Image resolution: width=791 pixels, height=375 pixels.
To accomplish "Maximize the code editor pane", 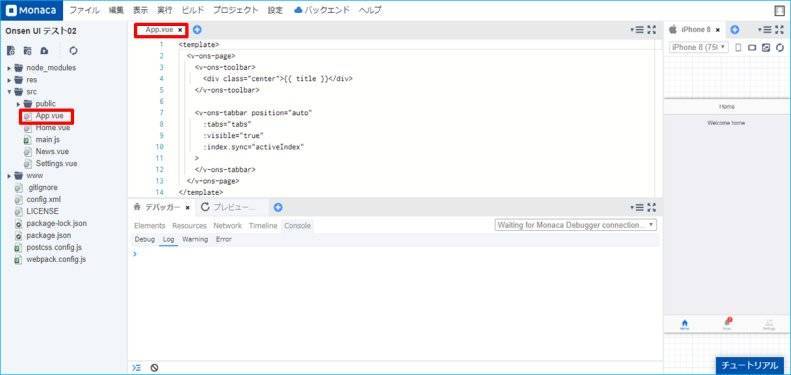I will (x=652, y=30).
